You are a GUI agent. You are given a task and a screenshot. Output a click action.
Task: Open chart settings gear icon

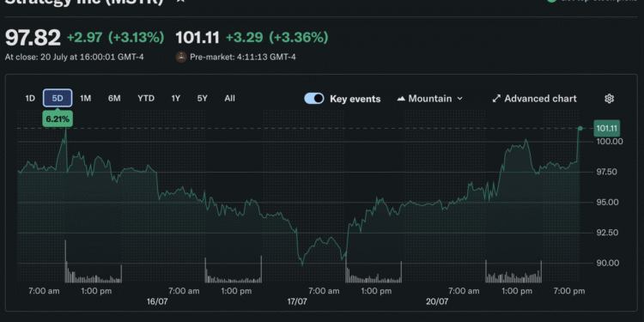tap(609, 99)
